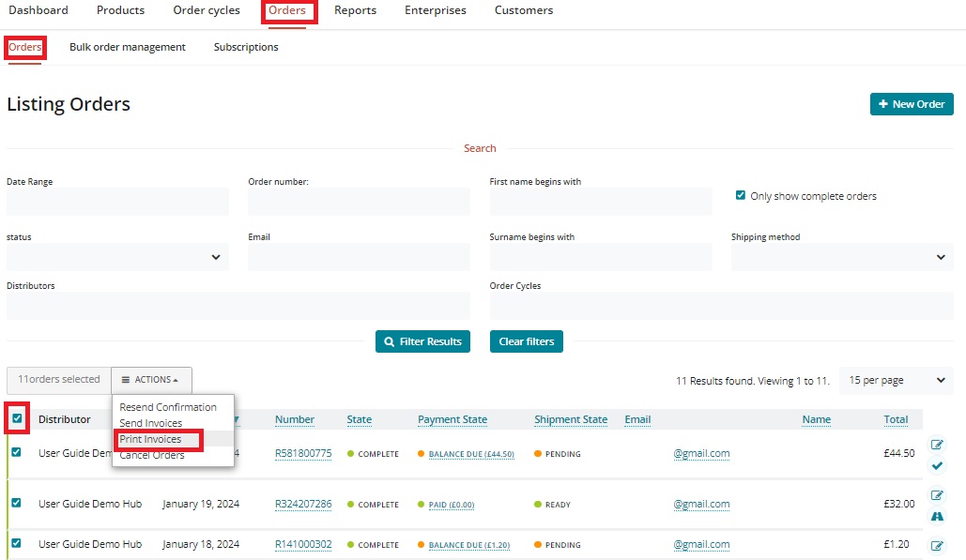Image resolution: width=966 pixels, height=560 pixels.
Task: Collapse the Actions dropdown menu
Action: (x=151, y=380)
